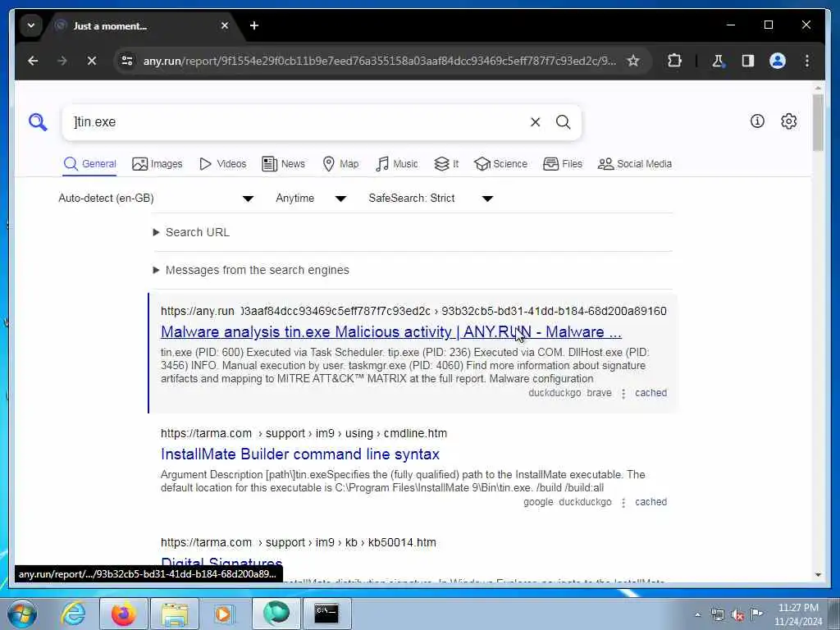Select the General category tab
The width and height of the screenshot is (840, 630).
click(89, 164)
